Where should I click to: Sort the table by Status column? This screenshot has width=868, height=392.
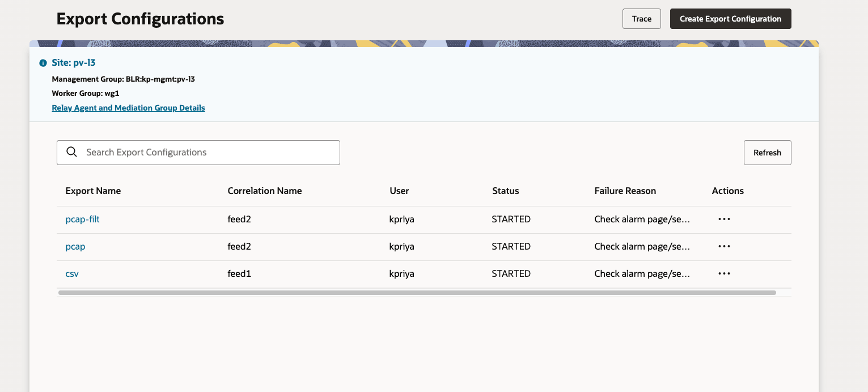coord(505,191)
